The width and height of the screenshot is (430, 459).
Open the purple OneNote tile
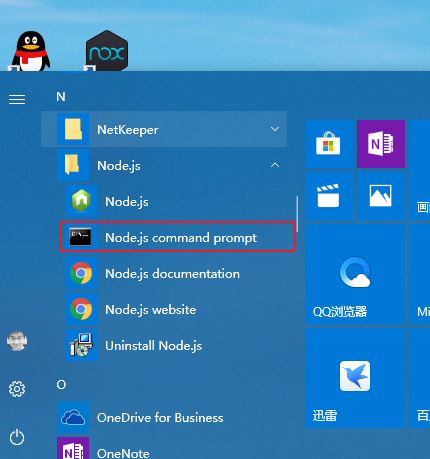pyautogui.click(x=381, y=144)
